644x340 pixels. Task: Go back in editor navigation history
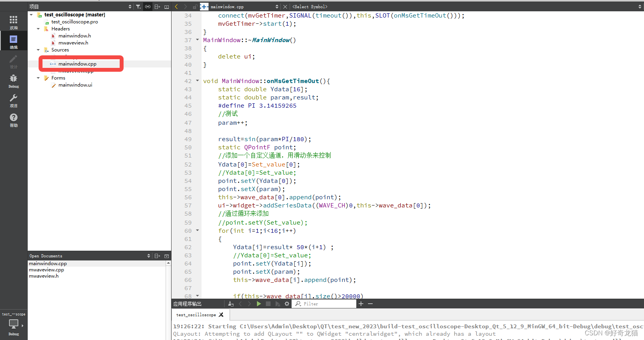[177, 7]
